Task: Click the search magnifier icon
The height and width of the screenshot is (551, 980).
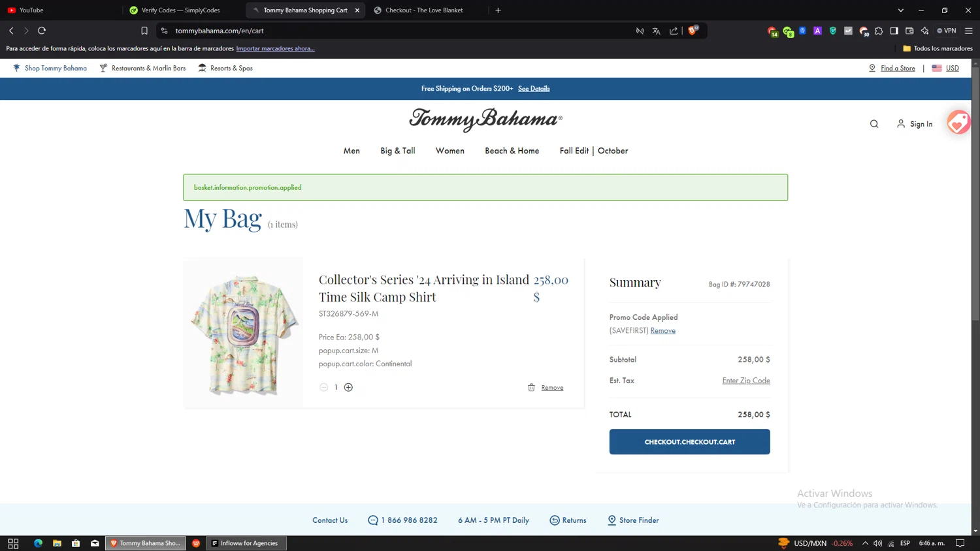Action: pyautogui.click(x=874, y=124)
